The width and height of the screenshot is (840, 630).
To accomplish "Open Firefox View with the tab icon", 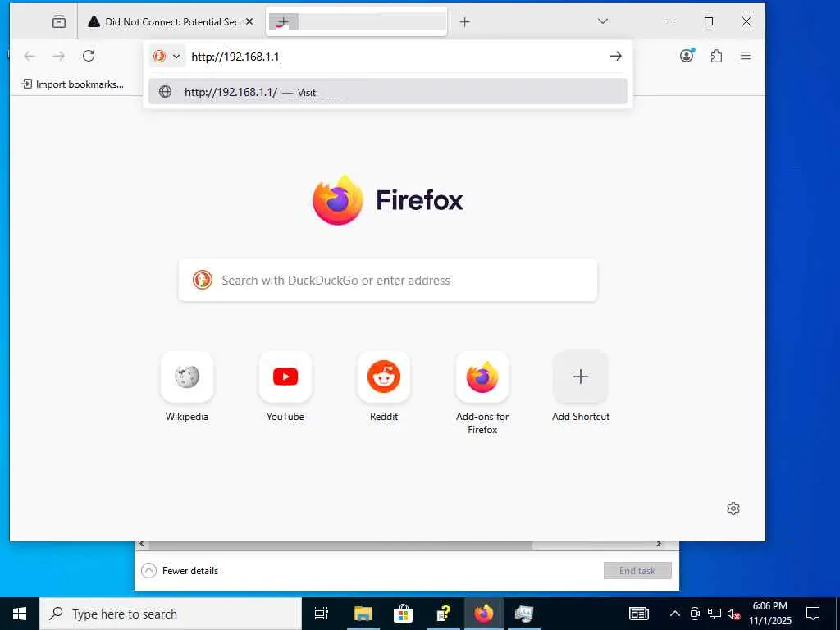I will point(59,21).
